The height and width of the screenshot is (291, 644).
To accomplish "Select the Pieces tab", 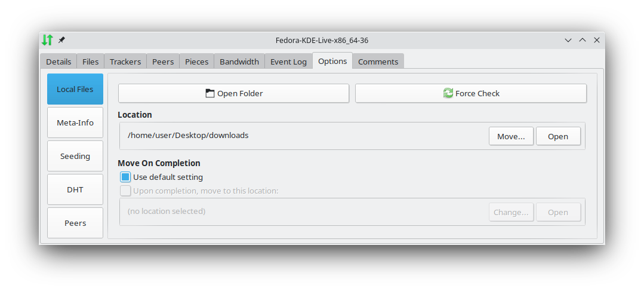I will click(197, 62).
